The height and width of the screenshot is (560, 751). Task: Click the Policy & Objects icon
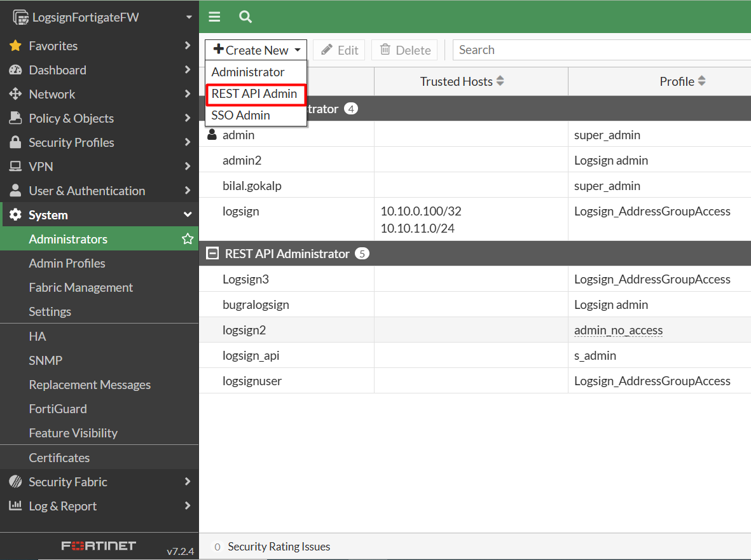click(x=15, y=118)
